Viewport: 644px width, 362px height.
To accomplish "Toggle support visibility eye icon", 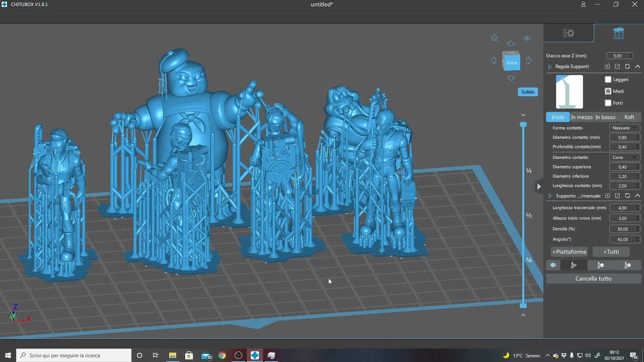I will point(553,265).
